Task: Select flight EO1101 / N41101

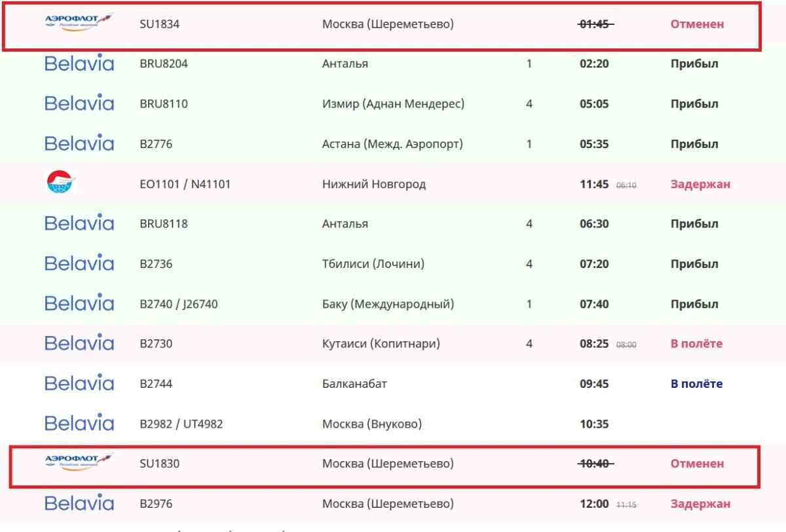Action: [x=185, y=184]
